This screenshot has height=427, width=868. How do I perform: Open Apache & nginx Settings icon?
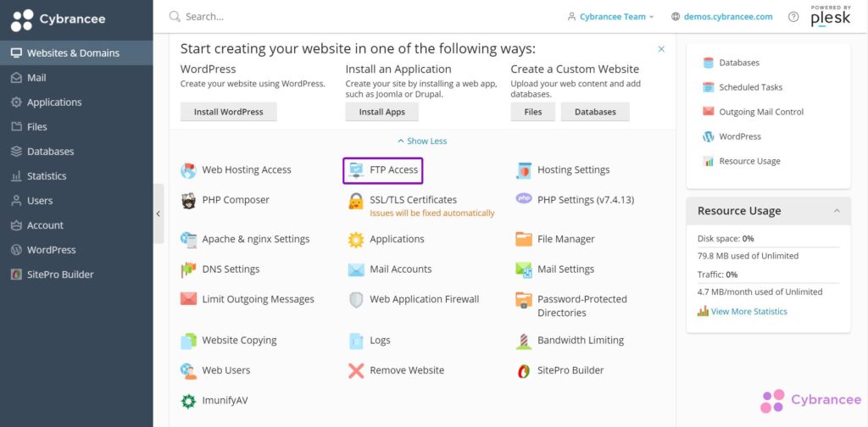[188, 240]
